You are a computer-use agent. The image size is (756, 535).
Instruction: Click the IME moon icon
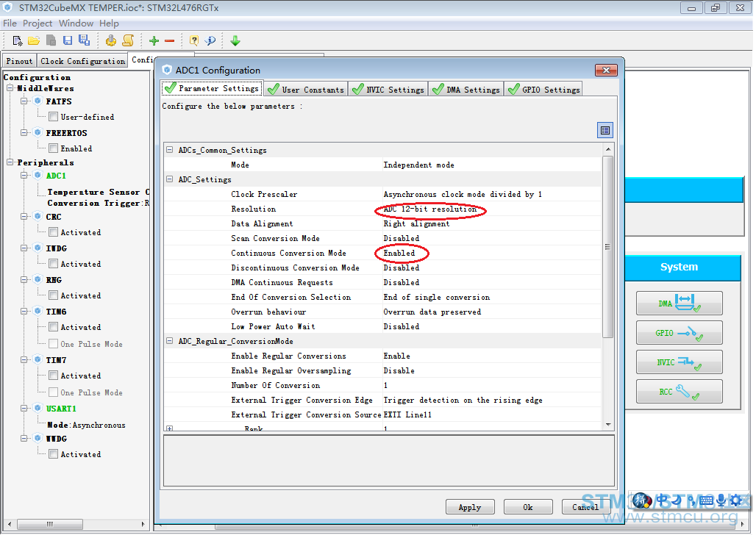point(677,500)
